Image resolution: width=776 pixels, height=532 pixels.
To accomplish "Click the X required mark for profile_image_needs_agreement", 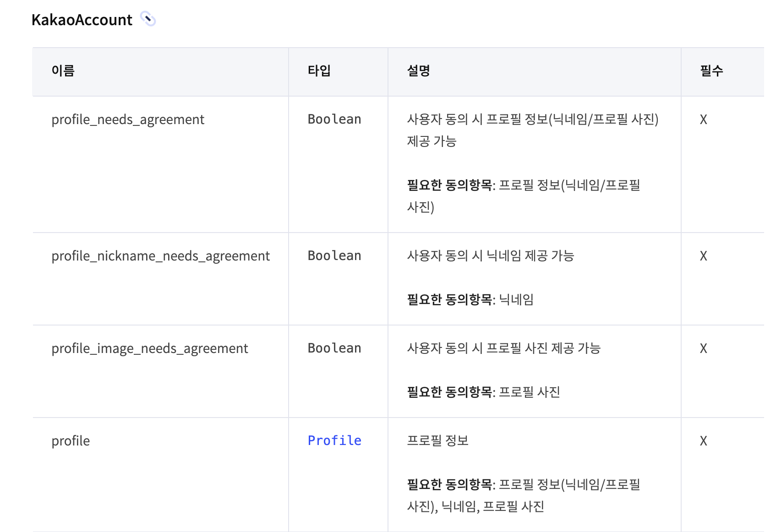I will tap(704, 348).
